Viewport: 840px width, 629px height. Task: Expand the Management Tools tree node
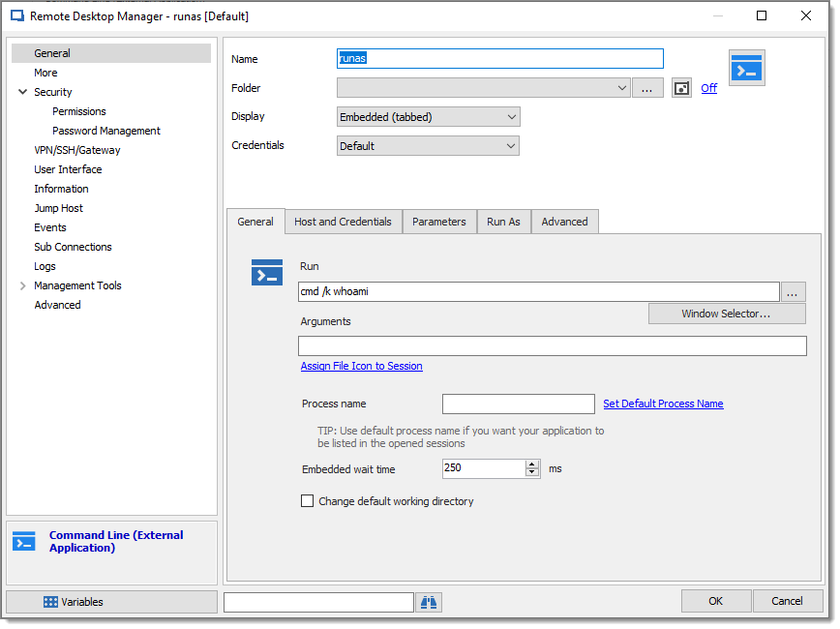(22, 285)
